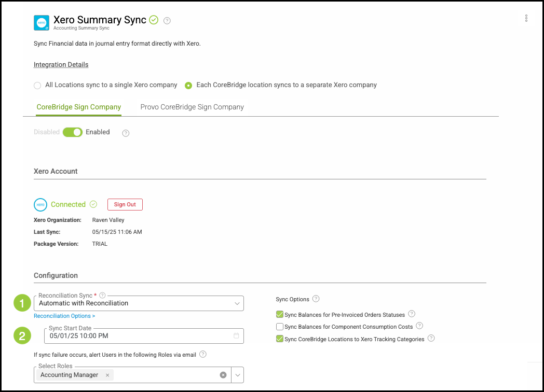The height and width of the screenshot is (392, 544).
Task: Click the TRIAL package version value
Action: (x=100, y=244)
